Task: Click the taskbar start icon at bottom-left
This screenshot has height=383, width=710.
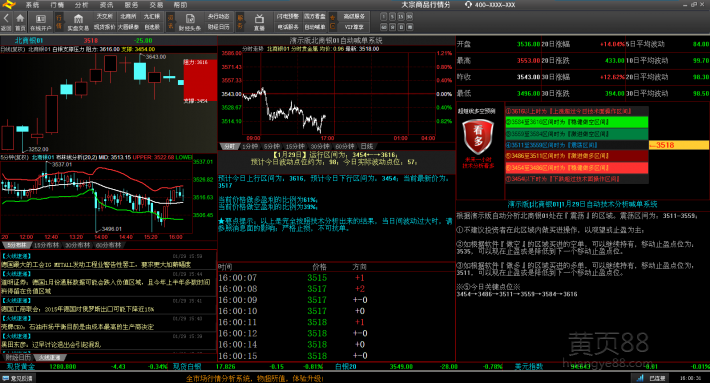Action: [5, 378]
